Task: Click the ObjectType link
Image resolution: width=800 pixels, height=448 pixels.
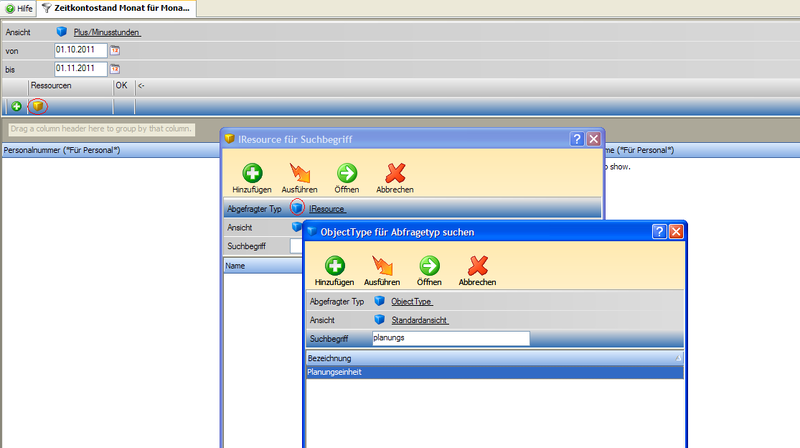Action: coord(411,300)
